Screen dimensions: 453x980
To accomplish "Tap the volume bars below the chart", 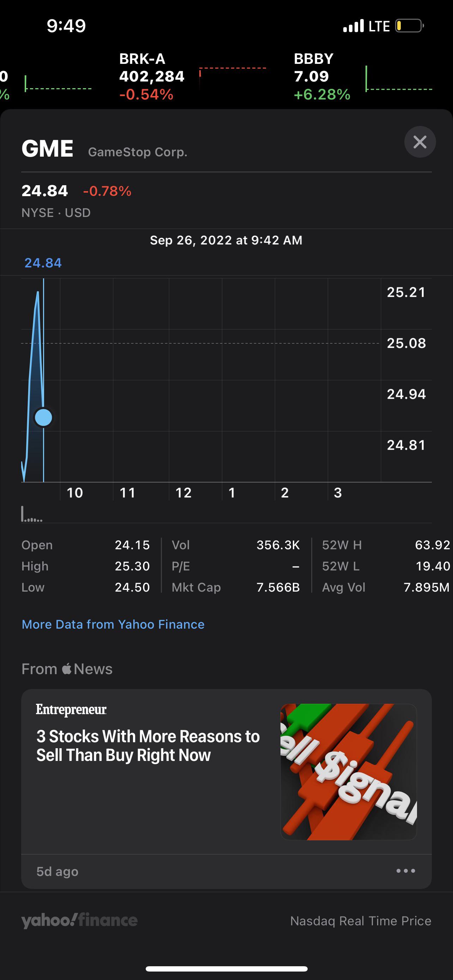I will point(32,514).
